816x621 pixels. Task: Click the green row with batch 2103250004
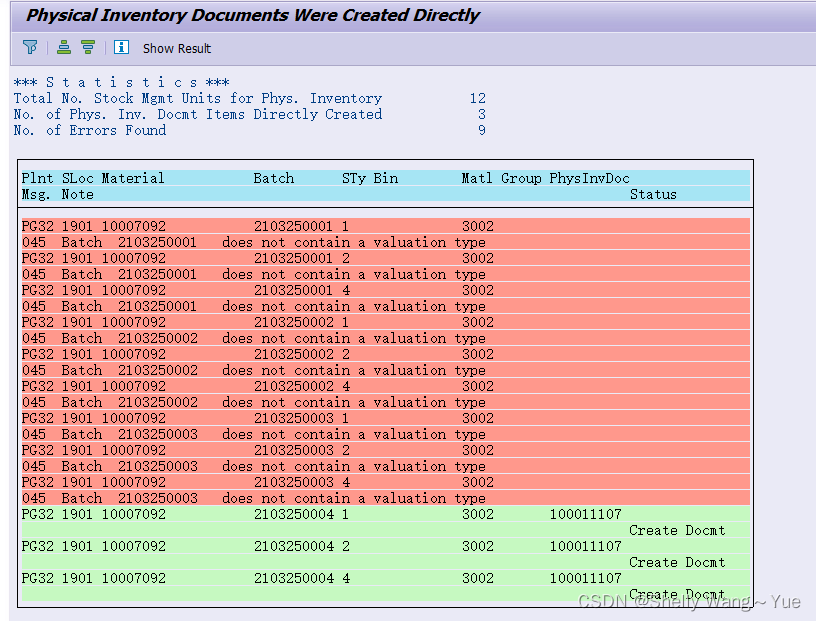300,514
